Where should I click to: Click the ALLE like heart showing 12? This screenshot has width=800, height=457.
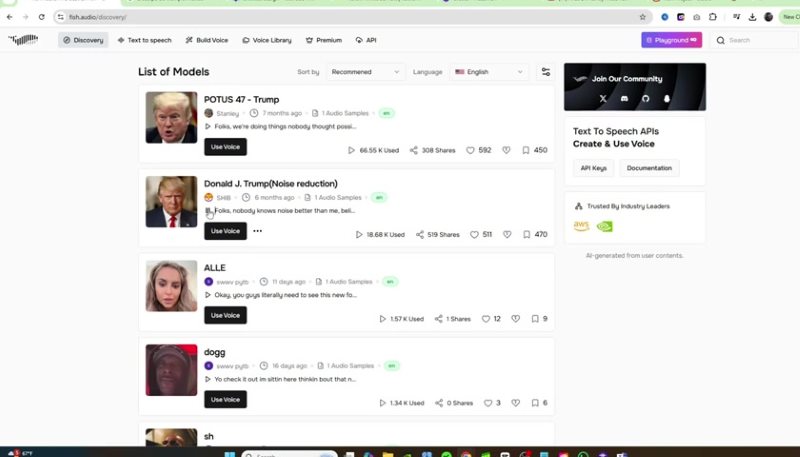(486, 319)
